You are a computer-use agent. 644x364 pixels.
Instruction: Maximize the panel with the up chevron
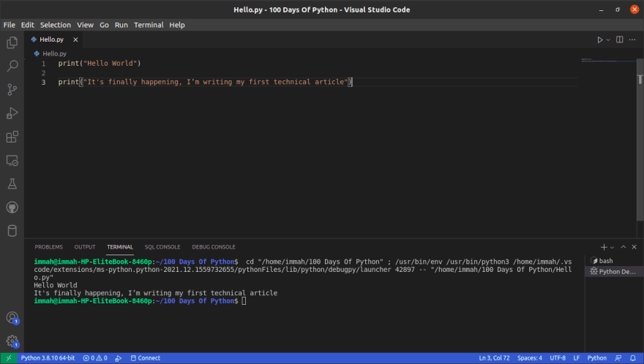[623, 246]
